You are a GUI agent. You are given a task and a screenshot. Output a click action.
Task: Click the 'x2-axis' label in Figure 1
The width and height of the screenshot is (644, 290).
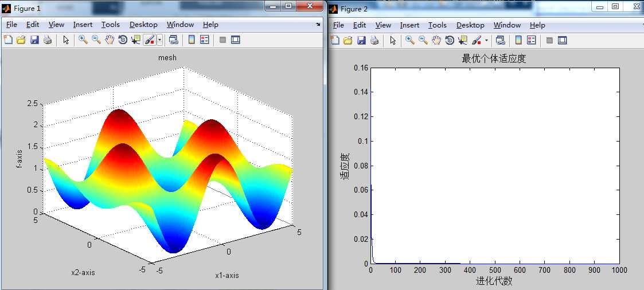[83, 272]
